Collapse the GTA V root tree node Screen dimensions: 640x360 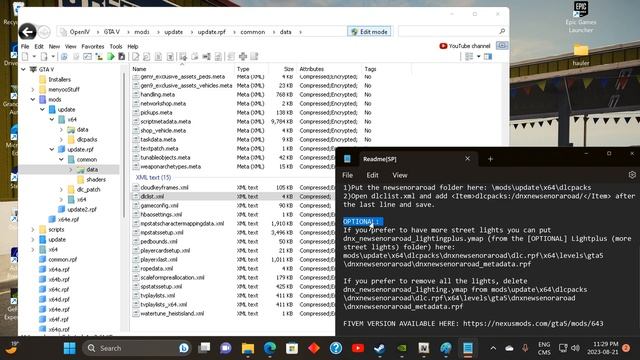click(24, 69)
